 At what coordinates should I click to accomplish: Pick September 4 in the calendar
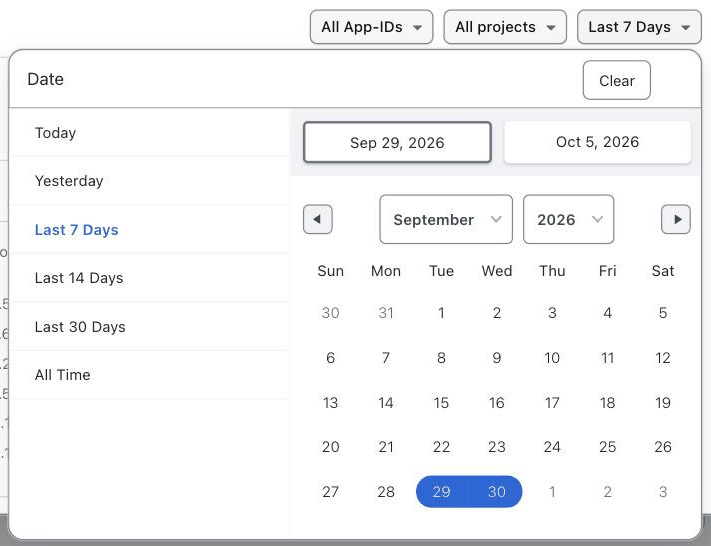click(x=608, y=313)
